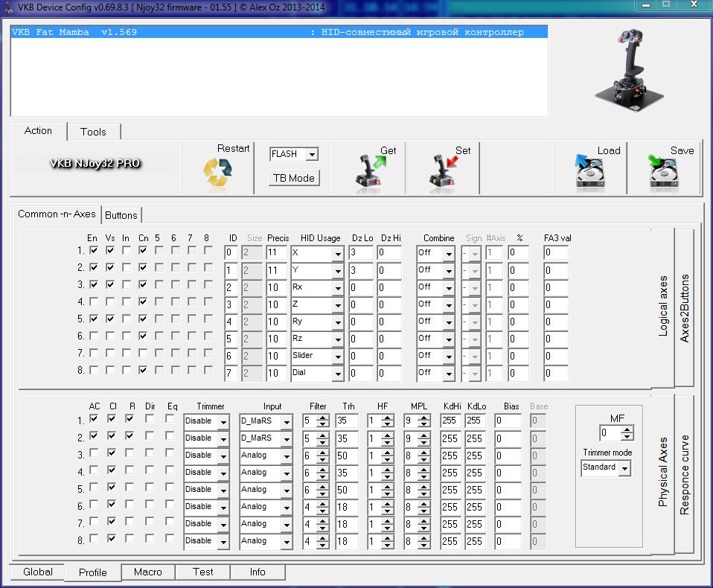Open Input dropdown for physical axis 3

point(287,456)
